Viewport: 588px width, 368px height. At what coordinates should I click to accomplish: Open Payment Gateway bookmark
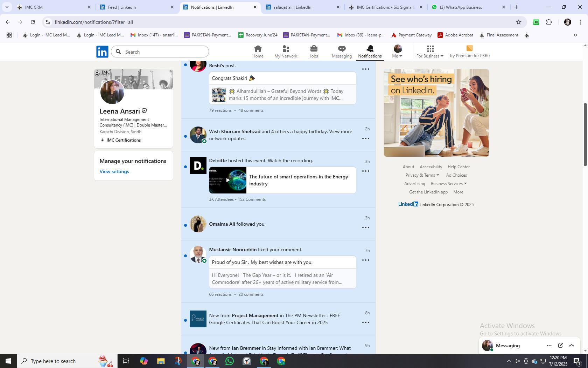click(x=411, y=35)
